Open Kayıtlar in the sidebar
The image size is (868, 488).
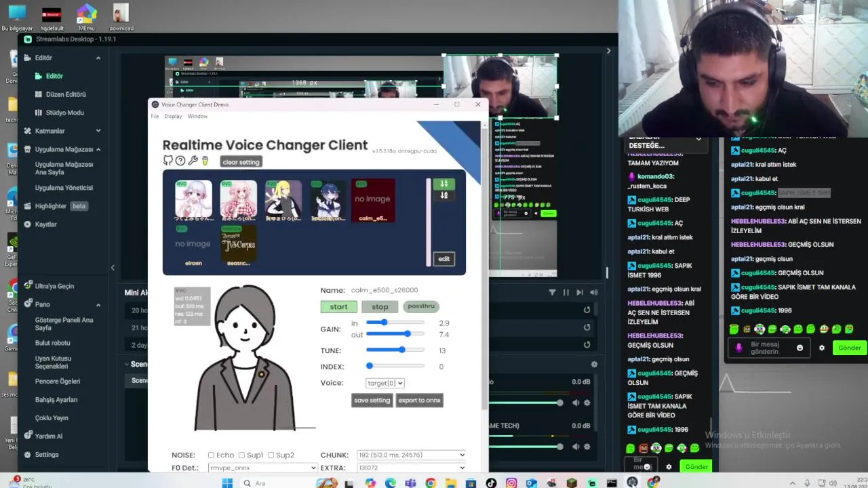point(46,224)
